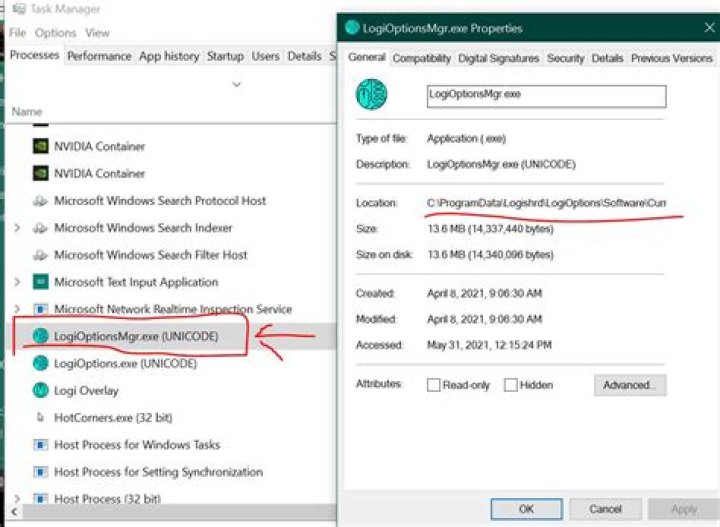Viewport: 720px width, 527px height.
Task: Toggle the Hidden attribute checkbox
Action: (x=511, y=385)
